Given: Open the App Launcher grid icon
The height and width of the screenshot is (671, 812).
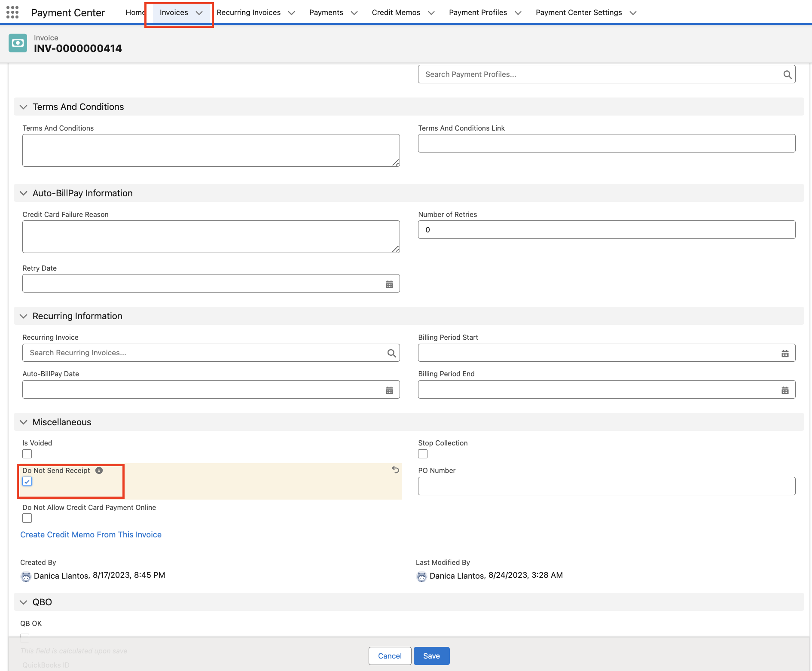Looking at the screenshot, I should (x=12, y=12).
